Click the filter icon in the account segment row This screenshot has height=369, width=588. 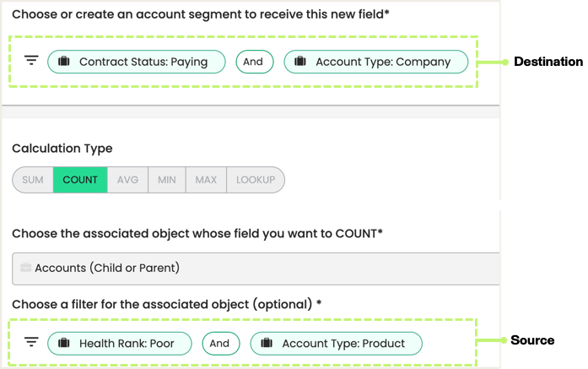click(x=31, y=62)
